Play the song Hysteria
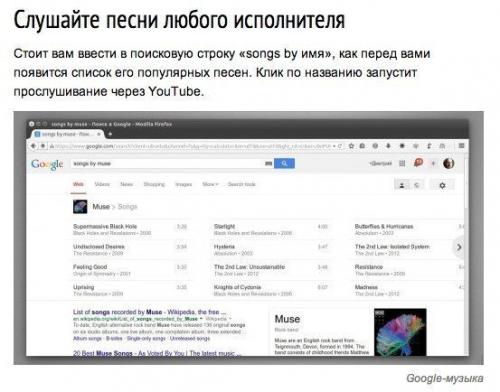This screenshot has height=392, width=500. (x=224, y=247)
